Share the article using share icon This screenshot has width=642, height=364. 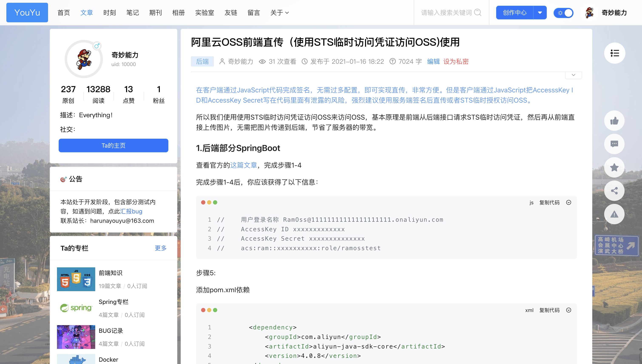(x=615, y=191)
